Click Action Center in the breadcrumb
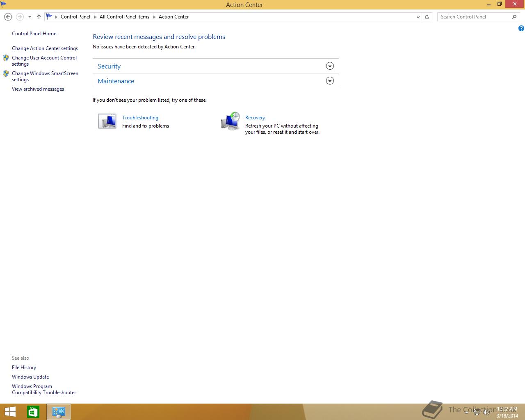525x420 pixels. coord(174,17)
